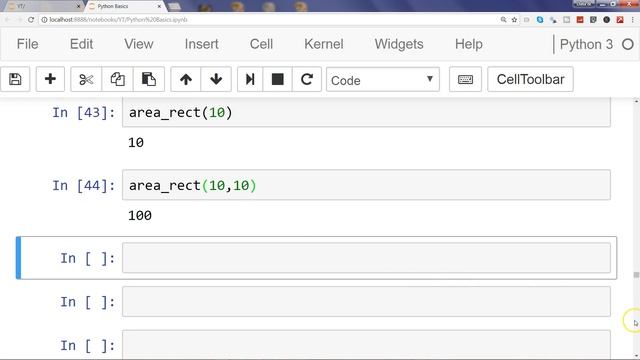Image resolution: width=640 pixels, height=360 pixels.
Task: Open the command palette keyboard icon
Action: coord(465,79)
